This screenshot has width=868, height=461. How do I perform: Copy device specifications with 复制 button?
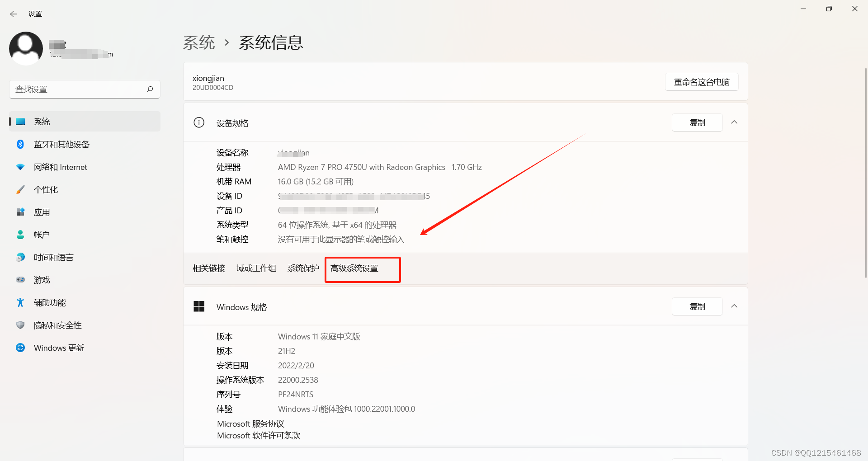[x=697, y=122]
